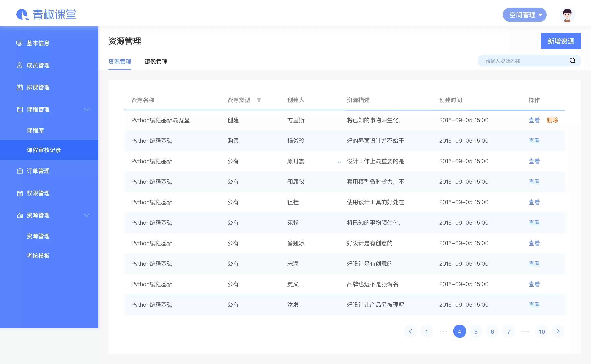Click 查看 in 和康仪's row
This screenshot has width=591, height=364.
(x=534, y=182)
